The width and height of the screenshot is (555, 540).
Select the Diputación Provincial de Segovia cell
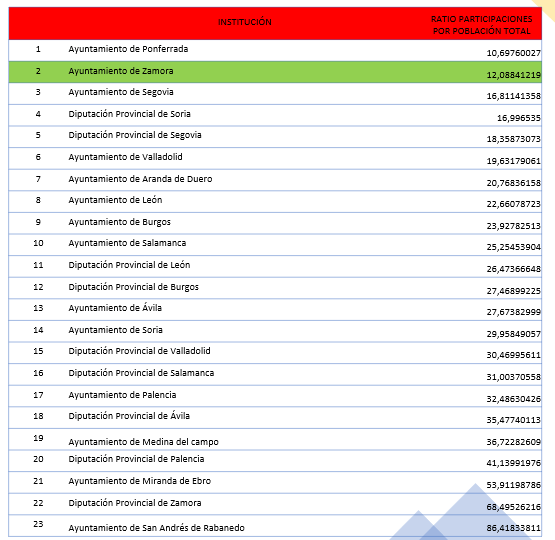pyautogui.click(x=135, y=135)
